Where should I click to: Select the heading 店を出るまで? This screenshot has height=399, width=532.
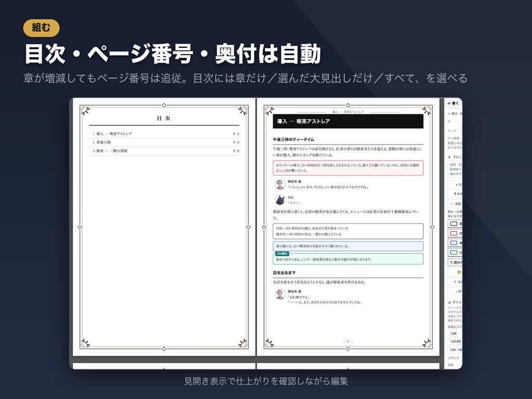(x=284, y=272)
